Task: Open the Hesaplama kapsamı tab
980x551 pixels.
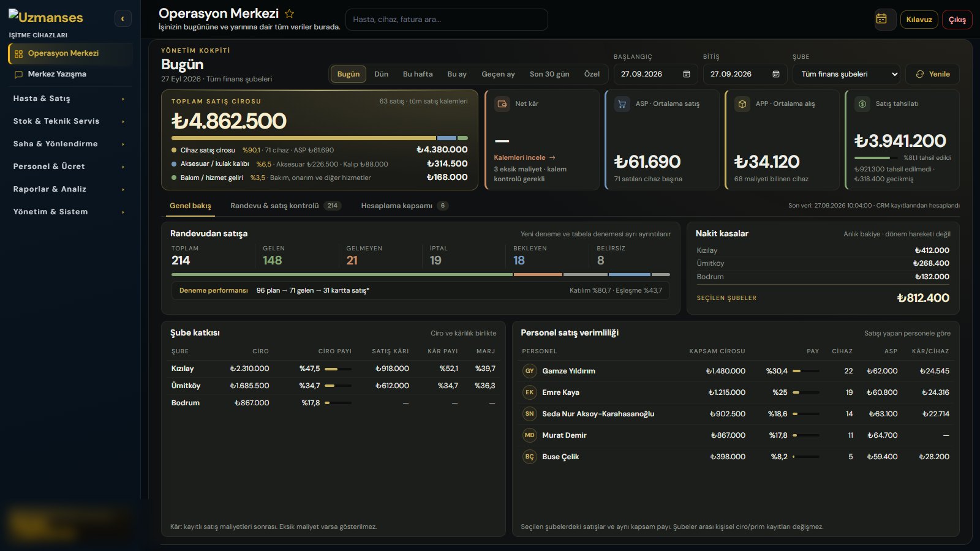Action: click(x=404, y=206)
